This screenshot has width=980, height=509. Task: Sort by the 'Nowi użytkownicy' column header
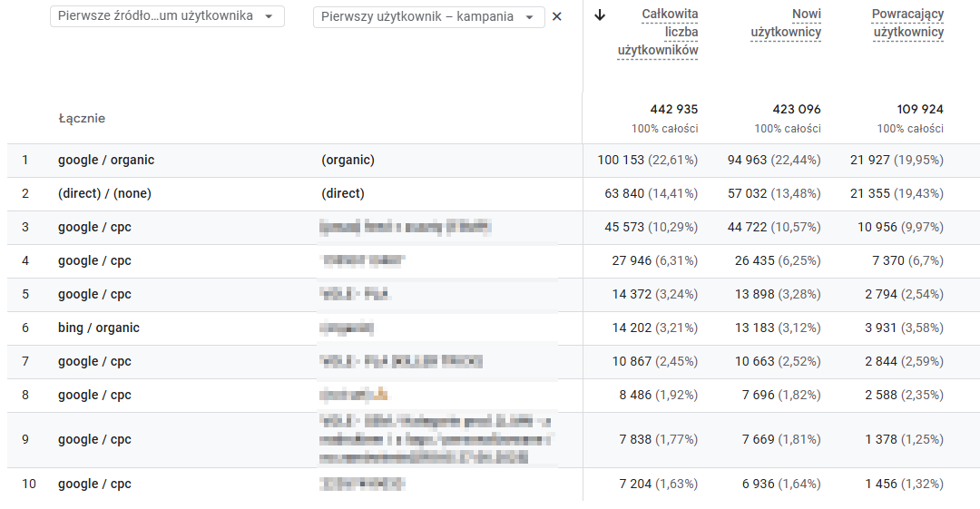click(786, 24)
